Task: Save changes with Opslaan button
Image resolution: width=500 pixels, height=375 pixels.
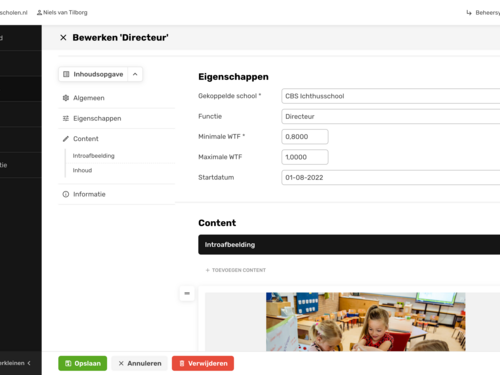Action: (x=83, y=363)
